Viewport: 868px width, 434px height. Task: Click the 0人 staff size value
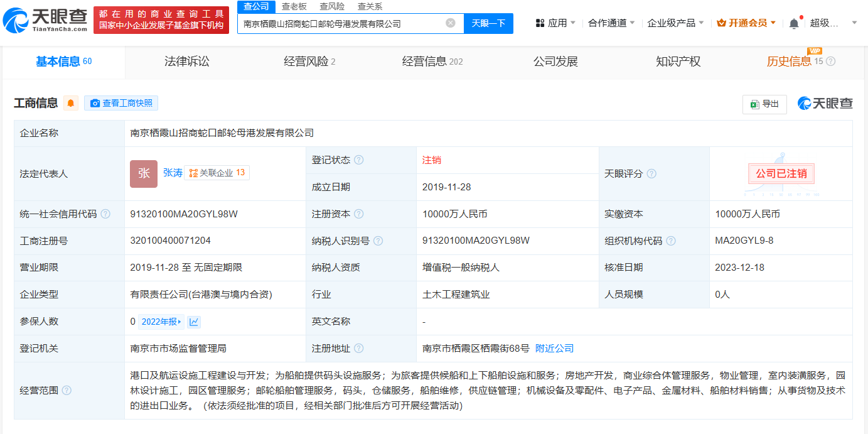pos(722,295)
